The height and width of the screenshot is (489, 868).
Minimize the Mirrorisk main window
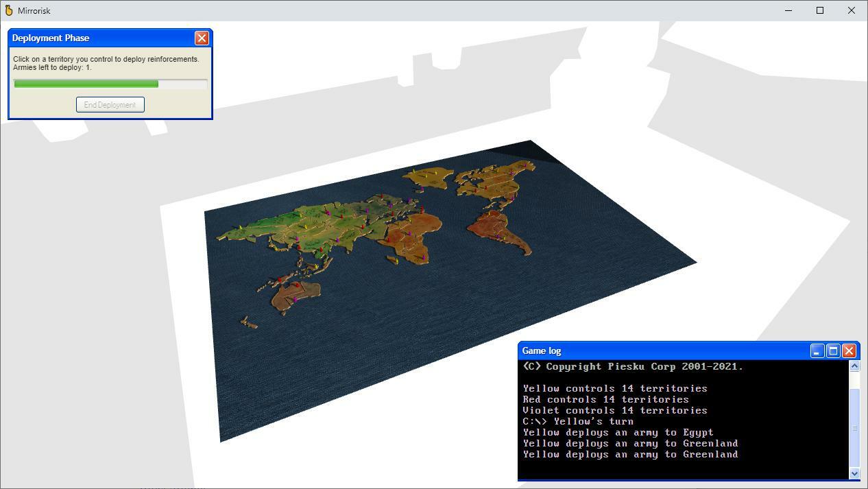point(788,10)
